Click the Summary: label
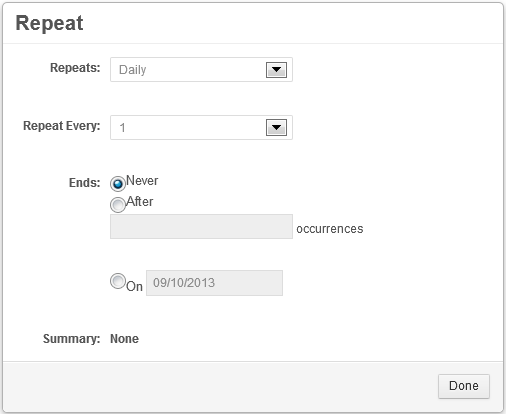Viewport: 506px width, 414px height. (72, 339)
